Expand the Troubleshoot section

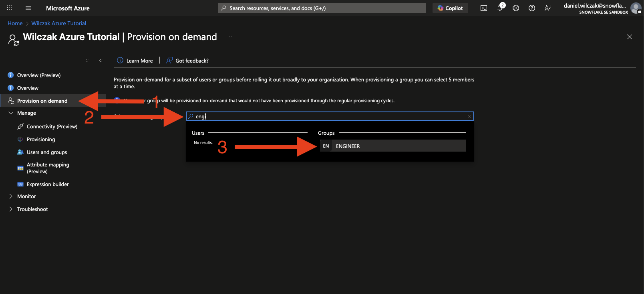11,209
